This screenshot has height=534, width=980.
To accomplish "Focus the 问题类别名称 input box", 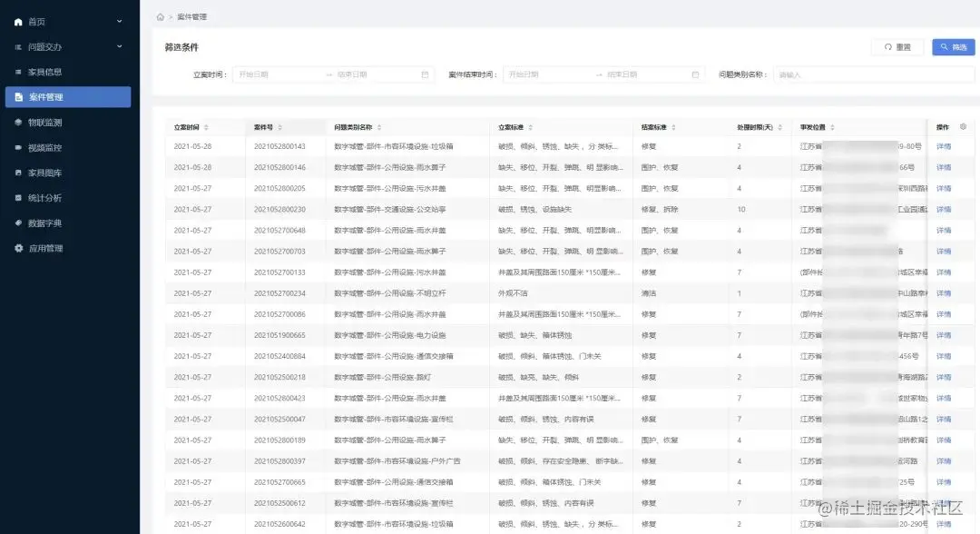I will [x=874, y=74].
